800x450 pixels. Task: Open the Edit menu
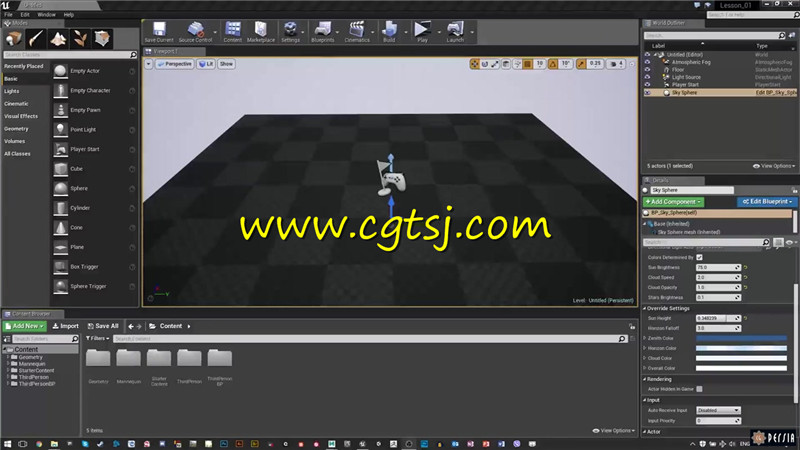[x=25, y=15]
